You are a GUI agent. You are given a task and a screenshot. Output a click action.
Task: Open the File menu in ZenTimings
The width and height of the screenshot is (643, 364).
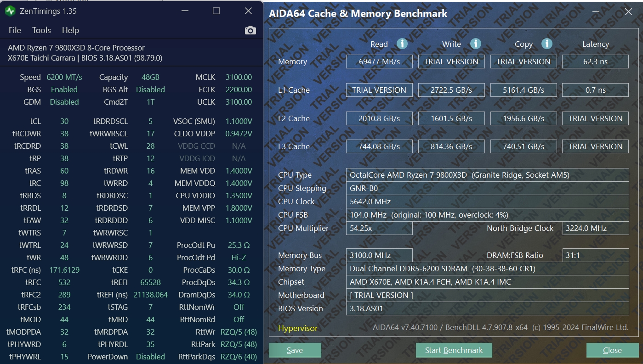[14, 30]
